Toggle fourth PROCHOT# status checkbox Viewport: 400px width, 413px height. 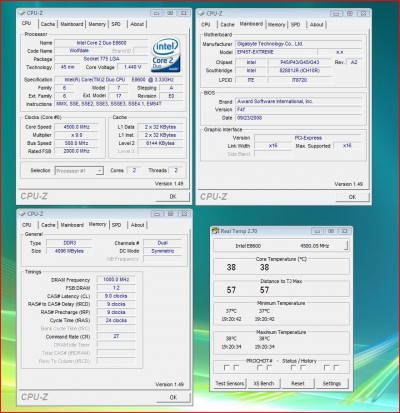(x=269, y=367)
